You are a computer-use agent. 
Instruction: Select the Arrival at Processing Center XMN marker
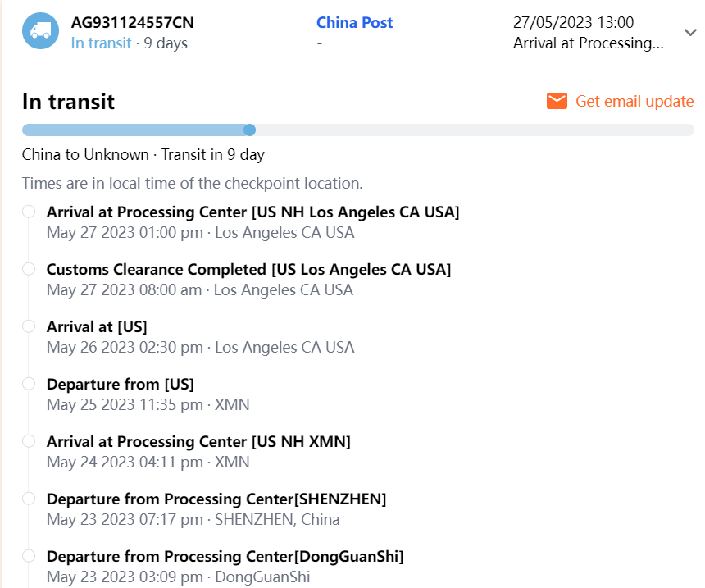29,441
